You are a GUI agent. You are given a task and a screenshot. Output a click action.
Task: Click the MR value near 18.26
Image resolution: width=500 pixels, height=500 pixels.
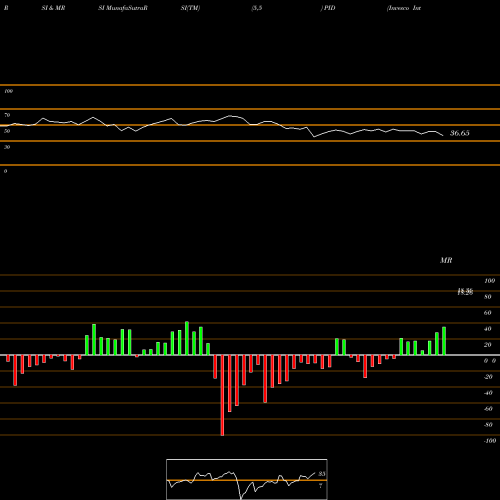click(465, 292)
